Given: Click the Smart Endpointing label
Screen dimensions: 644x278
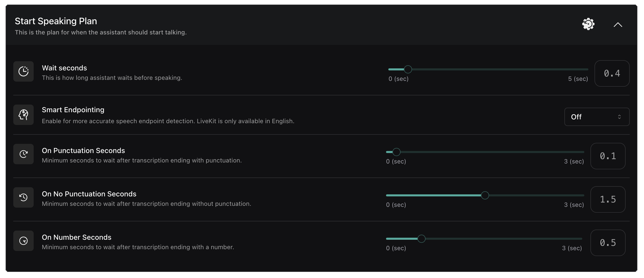Looking at the screenshot, I should pos(73,110).
